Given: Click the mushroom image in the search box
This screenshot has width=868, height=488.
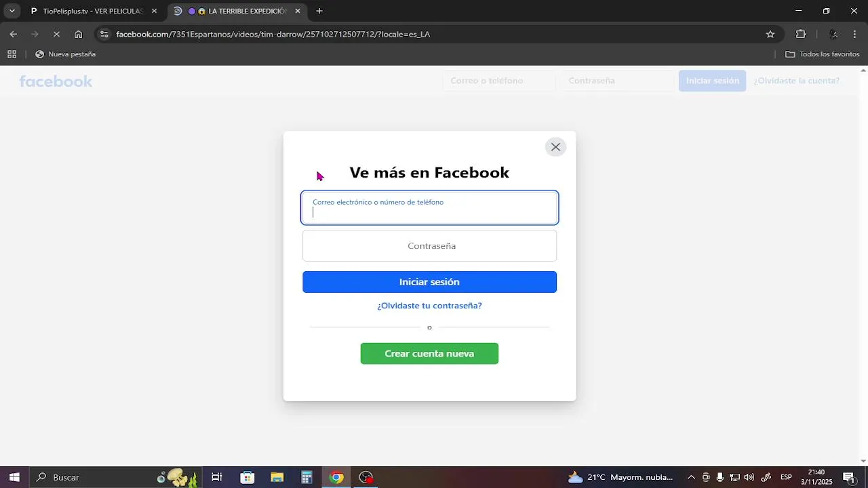Looking at the screenshot, I should pyautogui.click(x=178, y=477).
